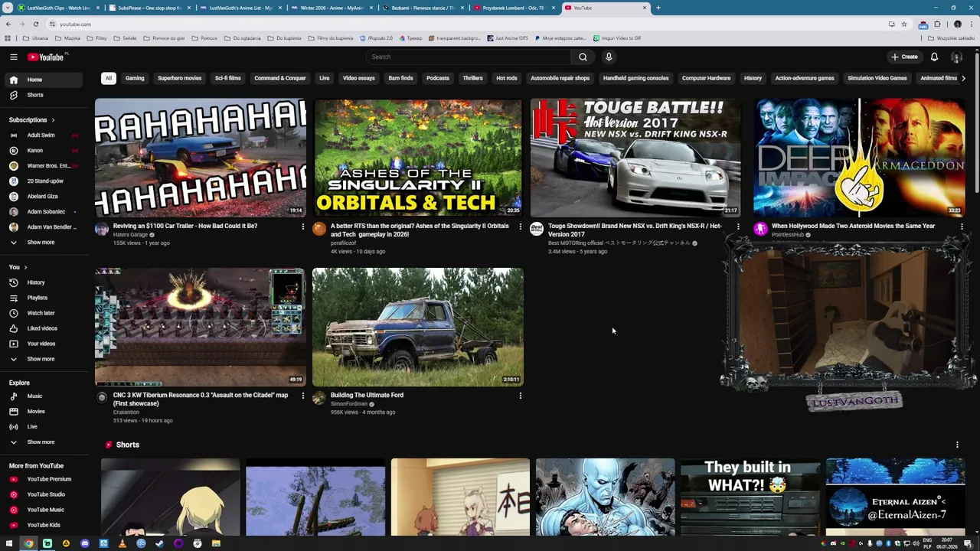Select the All filter chip
This screenshot has height=551, width=980.
pos(108,78)
